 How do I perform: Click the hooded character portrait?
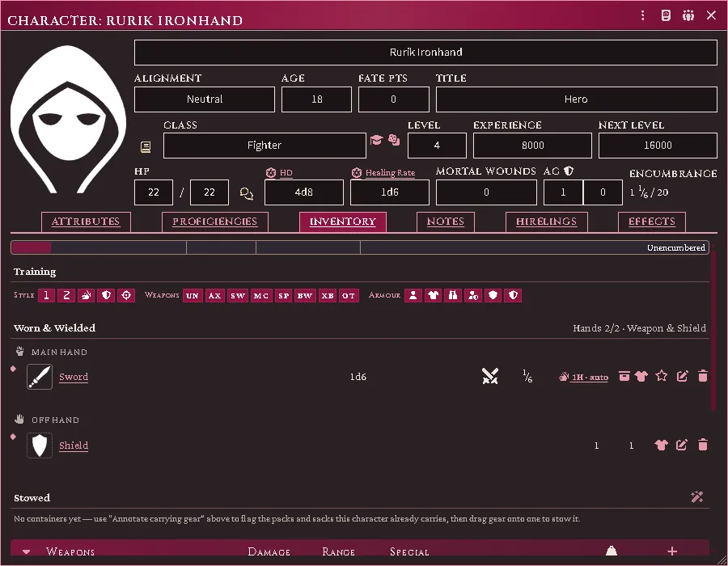(x=68, y=120)
